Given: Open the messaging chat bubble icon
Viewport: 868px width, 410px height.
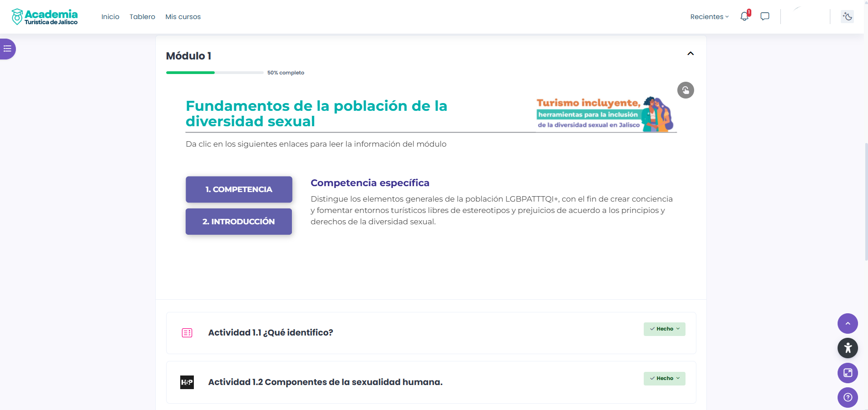Looking at the screenshot, I should [x=765, y=17].
